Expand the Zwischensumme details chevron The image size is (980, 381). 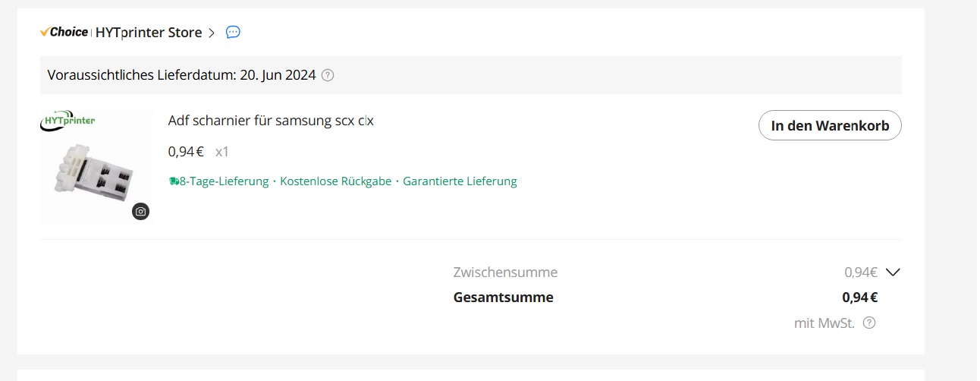893,272
